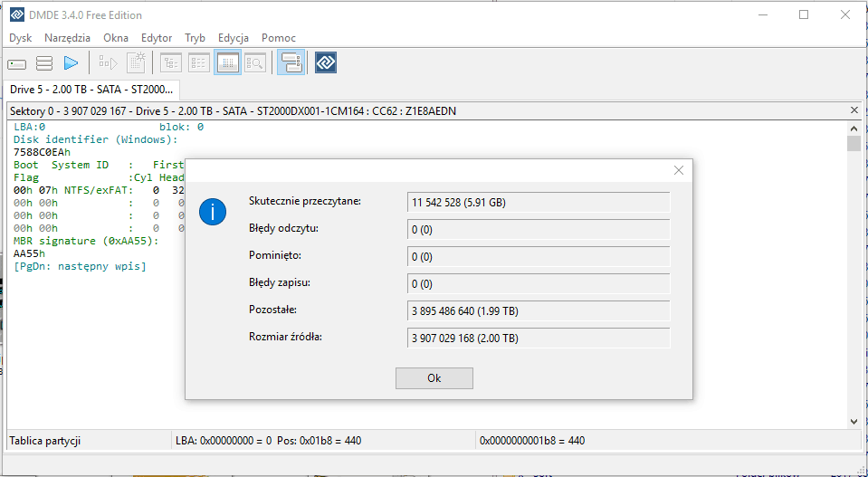Toggle the cascading windows layout icon
This screenshot has height=477, width=868.
click(x=291, y=63)
